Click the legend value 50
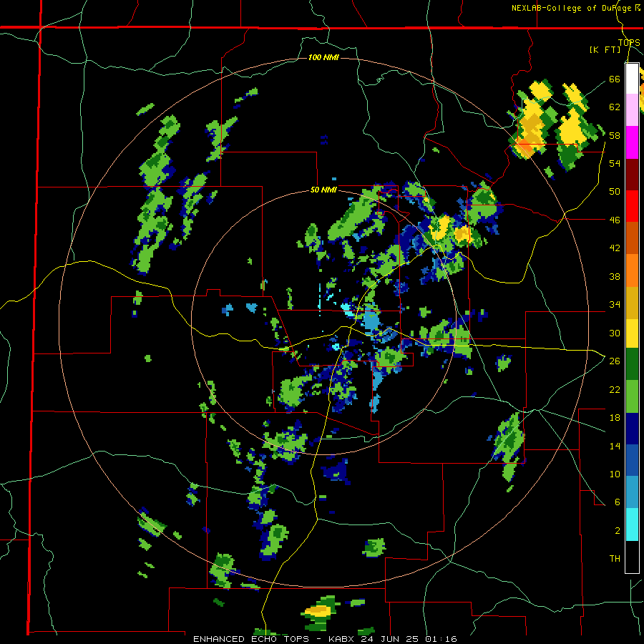Viewport: 644px width, 644px height. coord(615,192)
